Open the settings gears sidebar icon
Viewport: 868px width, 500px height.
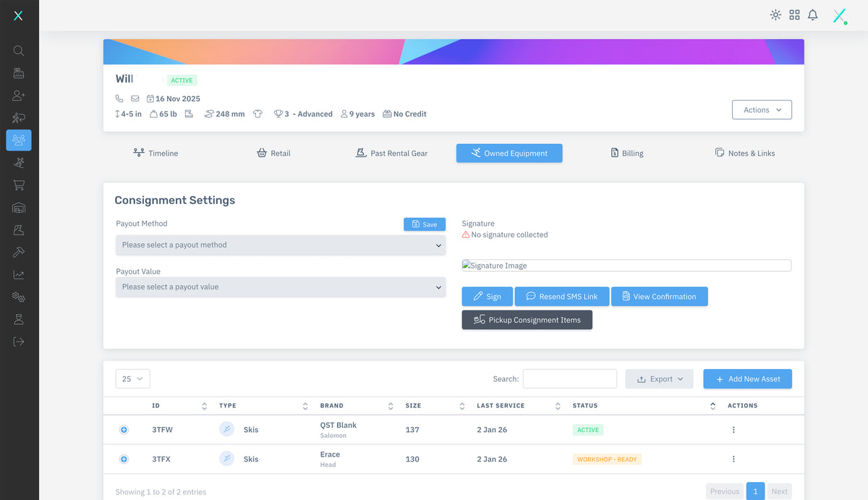pyautogui.click(x=19, y=297)
